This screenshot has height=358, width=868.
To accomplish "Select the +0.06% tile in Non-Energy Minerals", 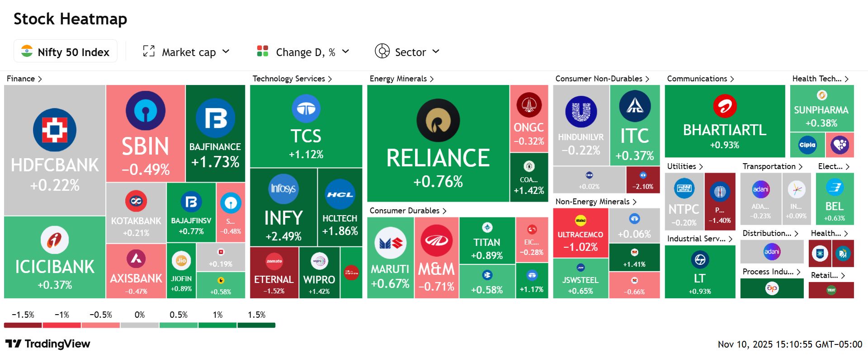I will (x=635, y=226).
